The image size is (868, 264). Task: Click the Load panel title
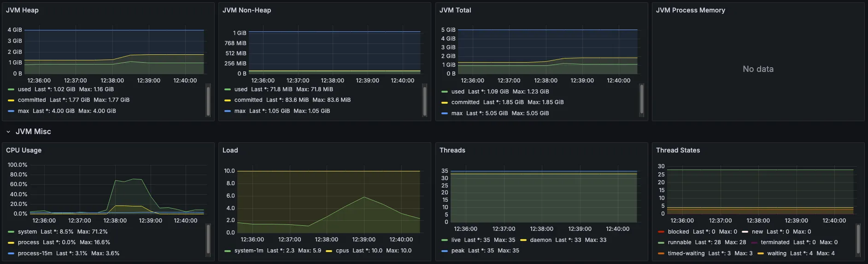(x=230, y=150)
